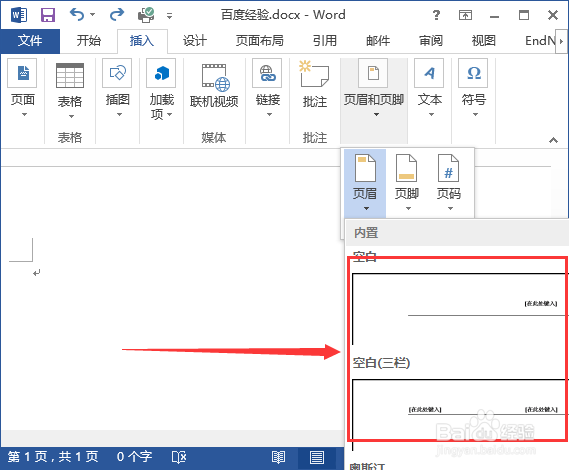Collapse the ribbon with the caret
The width and height of the screenshot is (569, 470).
click(x=553, y=140)
